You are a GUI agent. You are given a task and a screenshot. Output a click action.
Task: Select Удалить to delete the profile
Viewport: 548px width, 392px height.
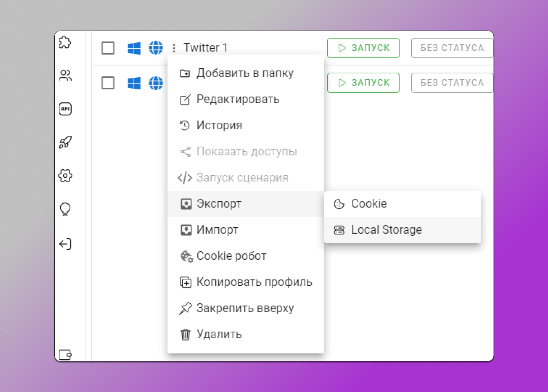point(218,334)
